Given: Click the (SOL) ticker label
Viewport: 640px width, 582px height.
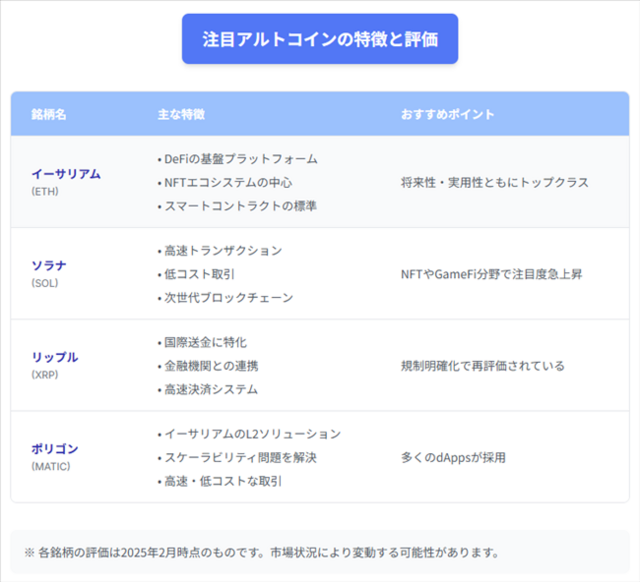Looking at the screenshot, I should (x=45, y=283).
